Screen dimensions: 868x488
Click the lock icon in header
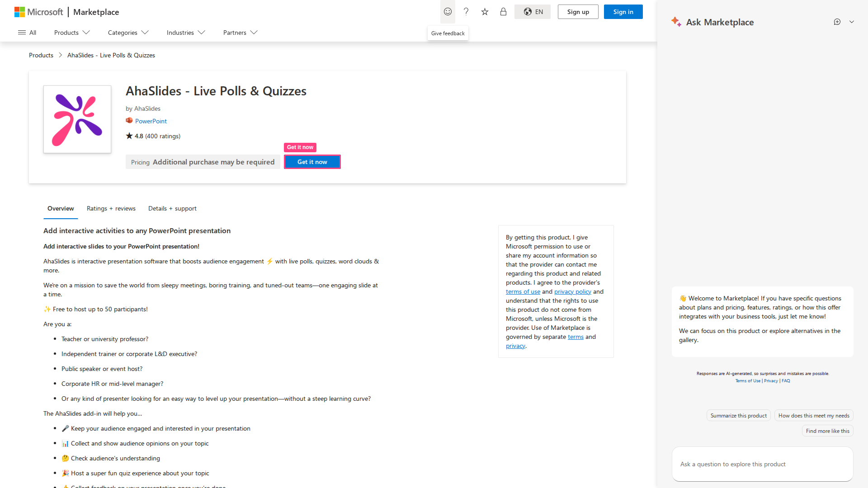pyautogui.click(x=503, y=12)
